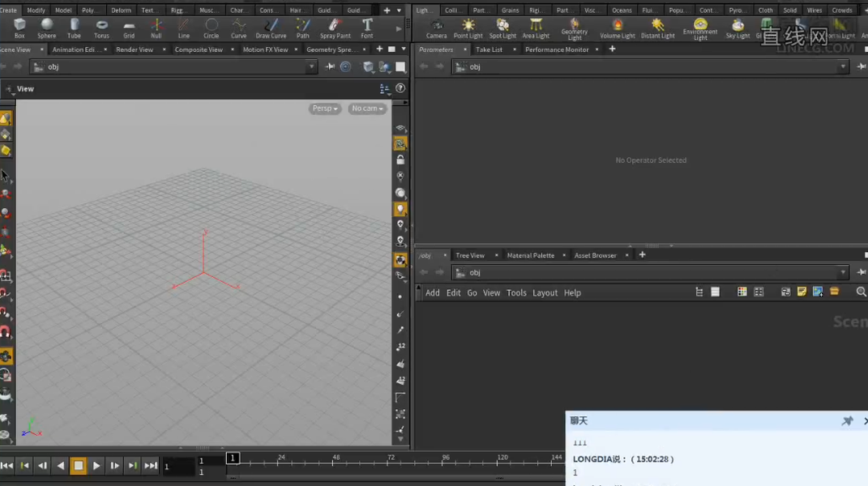The width and height of the screenshot is (868, 486).
Task: Switch to the Material Palette tab
Action: (530, 255)
